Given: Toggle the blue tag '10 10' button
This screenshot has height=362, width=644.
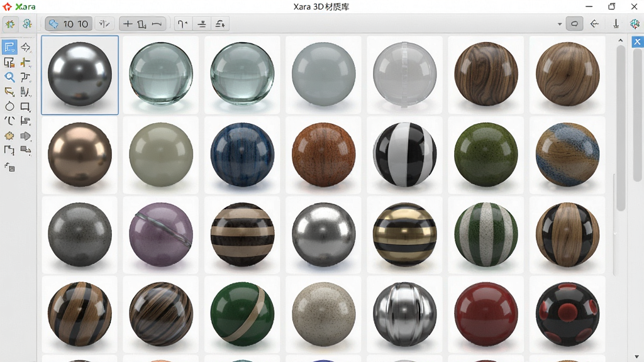Looking at the screenshot, I should (69, 24).
